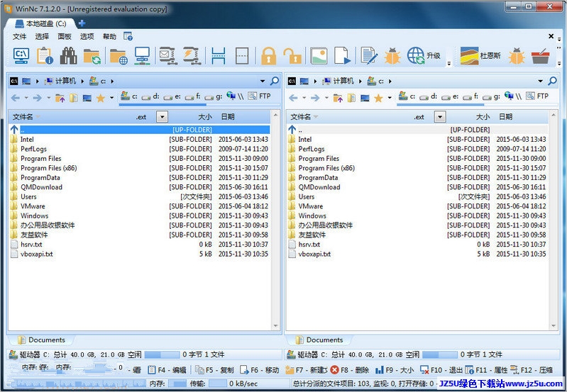Open FTP in left panel
The image size is (567, 392).
(x=260, y=96)
